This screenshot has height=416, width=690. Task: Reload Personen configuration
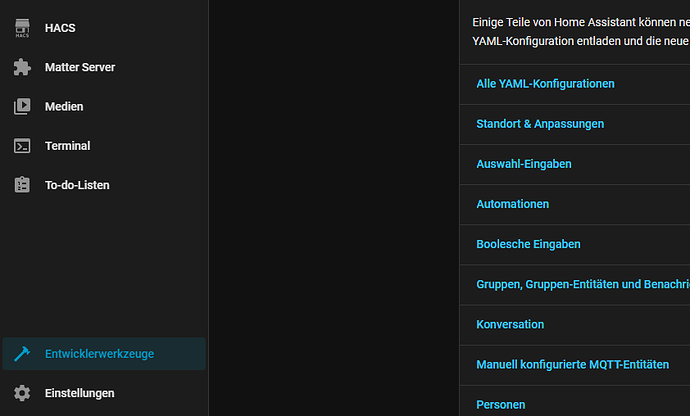point(500,404)
